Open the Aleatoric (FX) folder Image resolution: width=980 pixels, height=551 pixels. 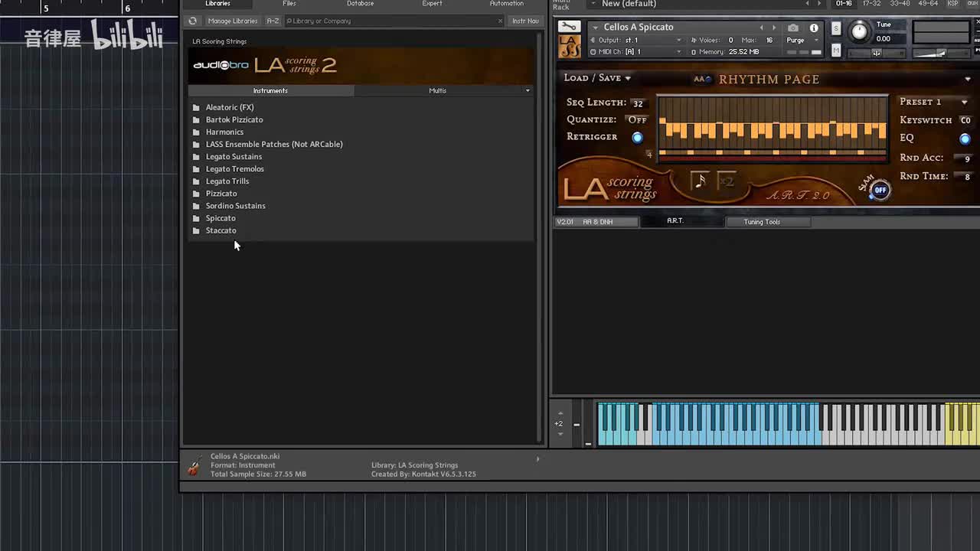click(230, 107)
